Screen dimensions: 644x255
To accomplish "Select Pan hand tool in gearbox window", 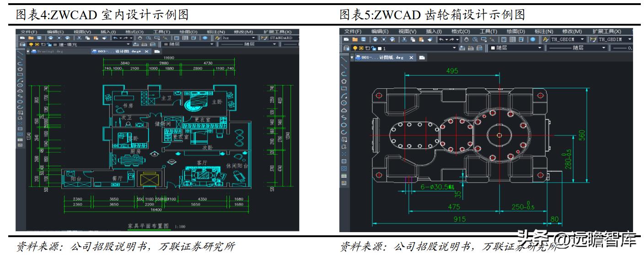I will click(466, 39).
